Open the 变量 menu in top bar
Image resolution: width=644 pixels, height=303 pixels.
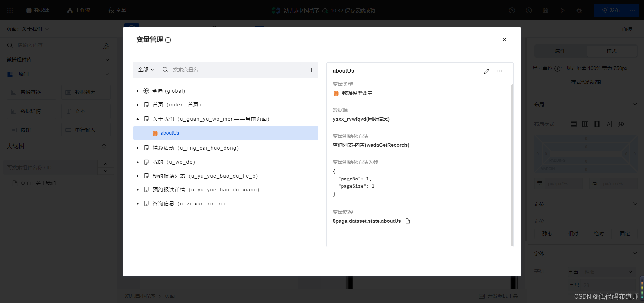[117, 10]
